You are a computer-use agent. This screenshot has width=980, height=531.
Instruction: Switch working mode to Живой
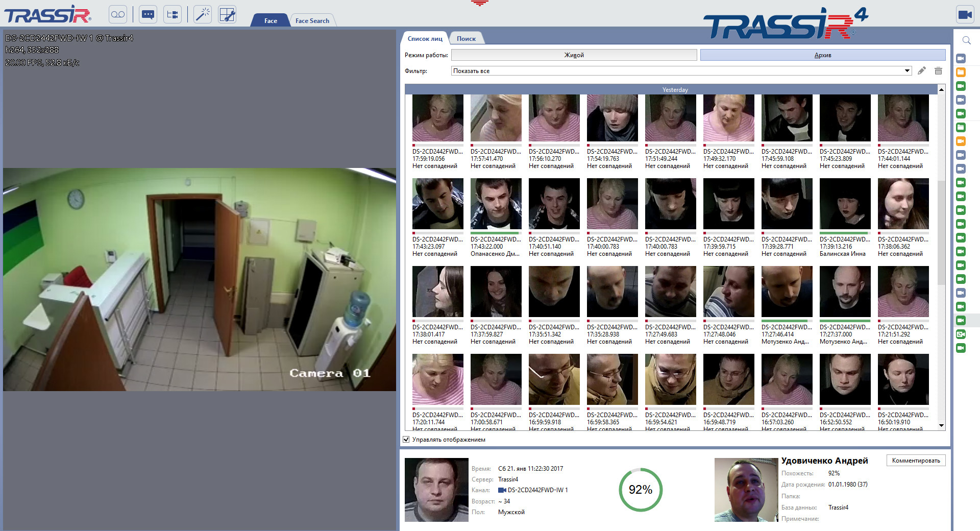pyautogui.click(x=574, y=55)
